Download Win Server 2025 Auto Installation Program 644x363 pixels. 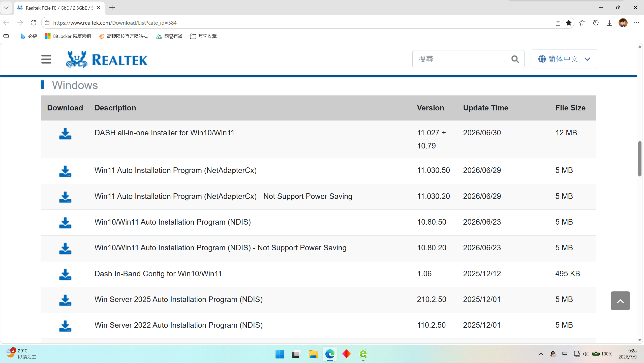tap(65, 300)
